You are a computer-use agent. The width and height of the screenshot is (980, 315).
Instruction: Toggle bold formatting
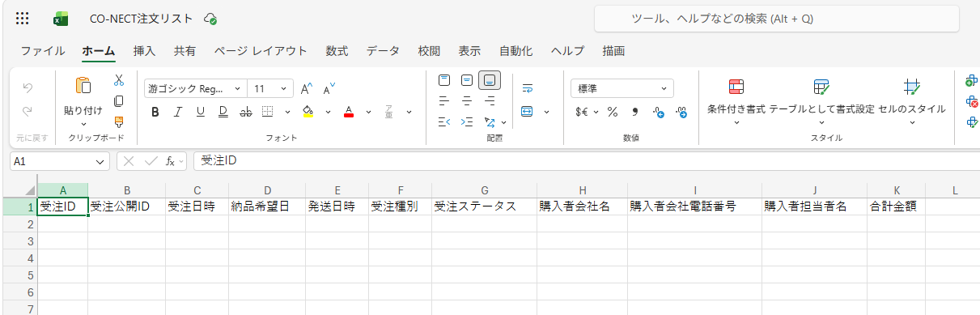tap(155, 112)
